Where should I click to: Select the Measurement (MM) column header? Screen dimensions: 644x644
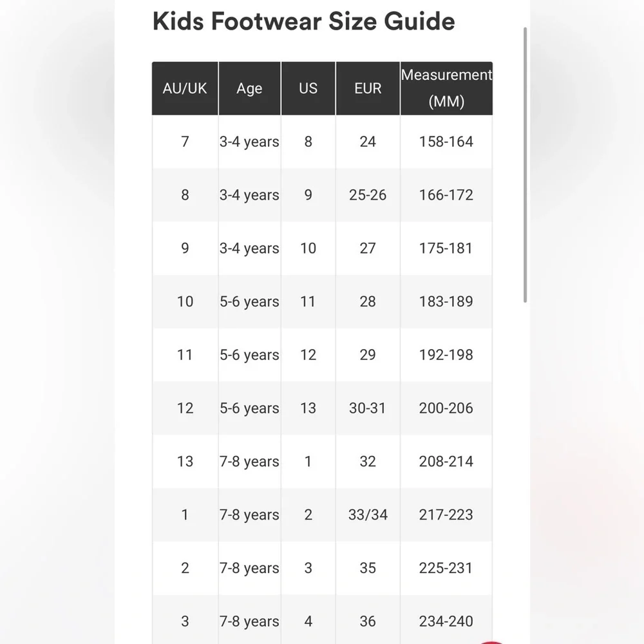pyautogui.click(x=446, y=88)
